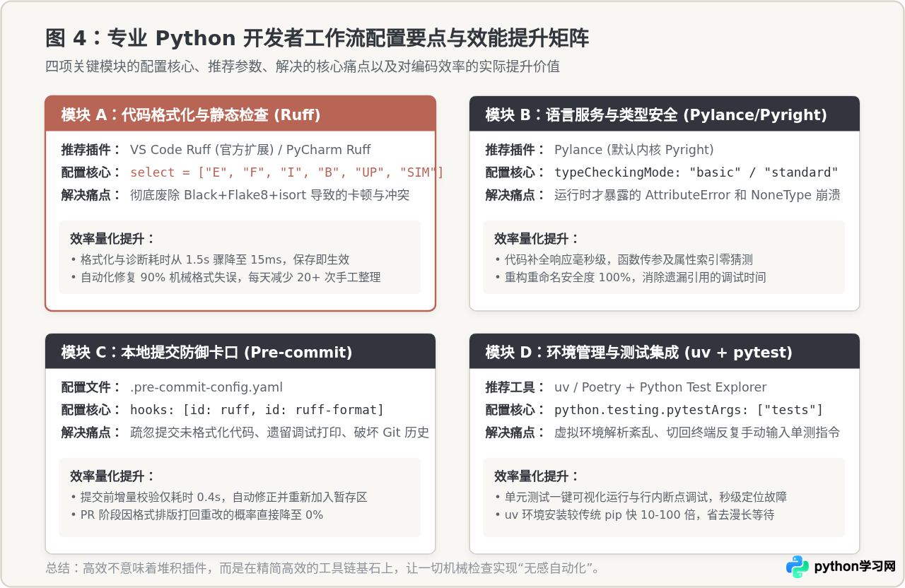Click the Ruff select = ["E", "F", ...] code line
The height and width of the screenshot is (588, 905).
(x=287, y=172)
